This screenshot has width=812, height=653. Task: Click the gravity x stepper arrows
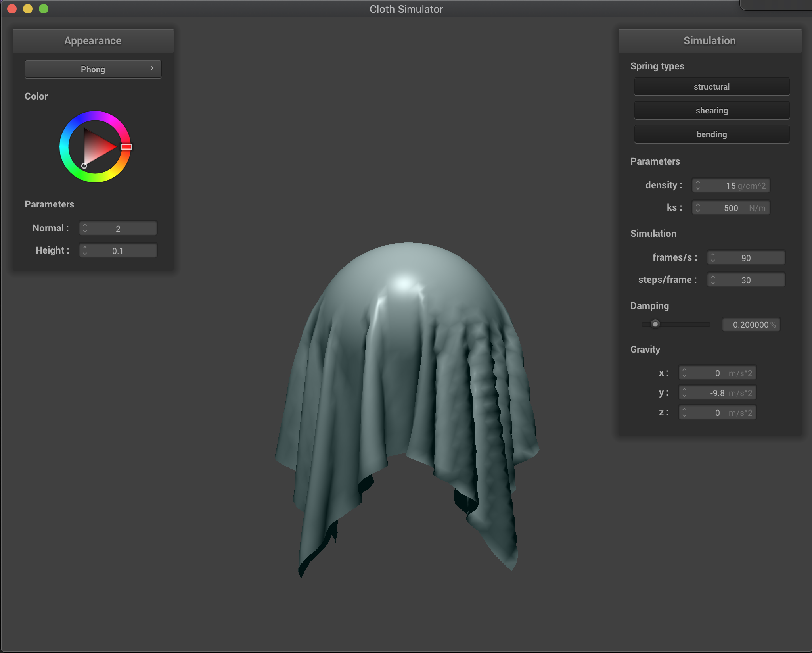[x=684, y=373]
